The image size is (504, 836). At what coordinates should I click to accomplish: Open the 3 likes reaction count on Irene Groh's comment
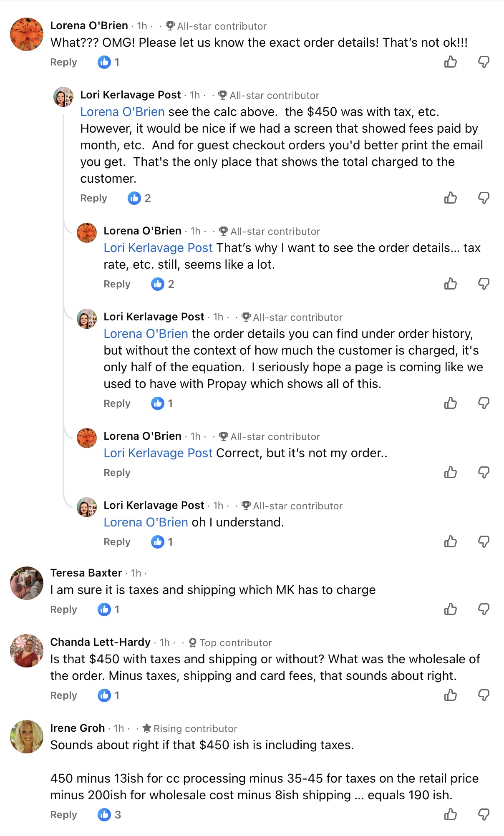click(x=110, y=815)
